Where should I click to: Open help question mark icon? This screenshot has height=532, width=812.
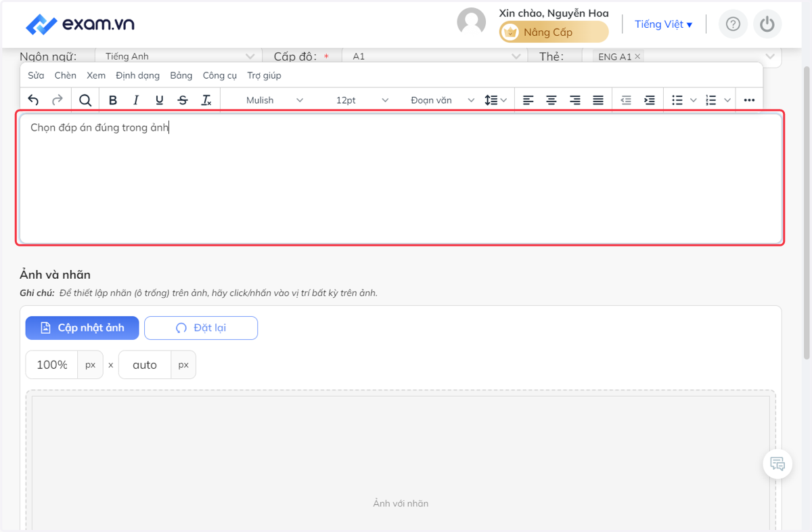733,24
